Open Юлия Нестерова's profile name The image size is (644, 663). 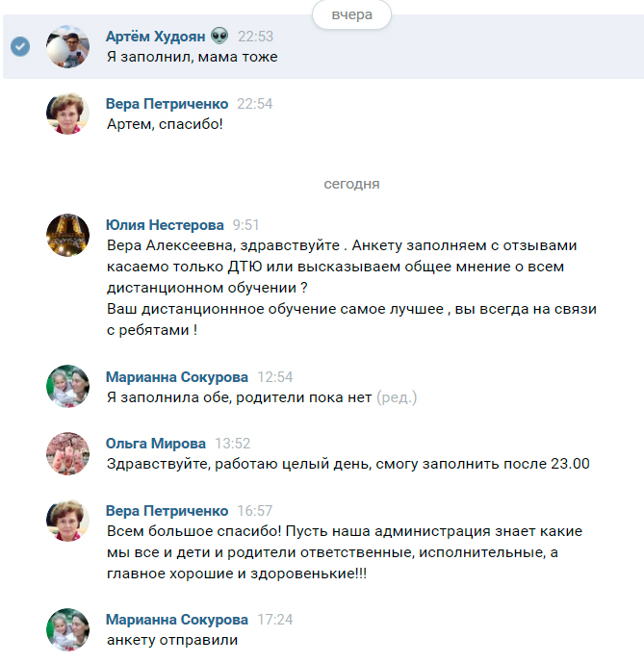click(165, 225)
